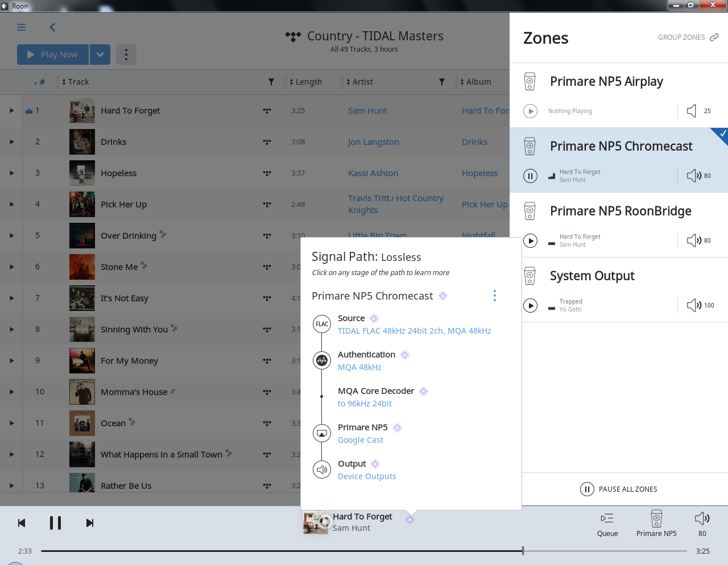Click the TIDAL logo in the playlist title

(x=293, y=37)
